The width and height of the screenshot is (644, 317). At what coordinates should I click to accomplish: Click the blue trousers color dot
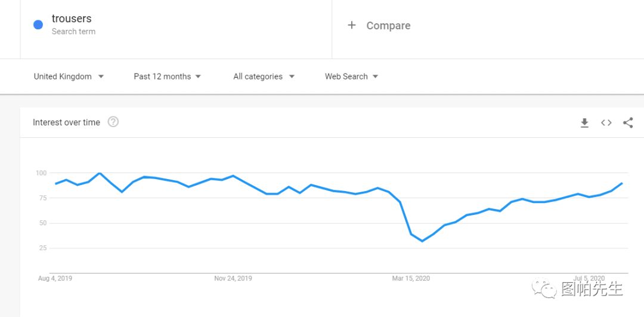38,25
